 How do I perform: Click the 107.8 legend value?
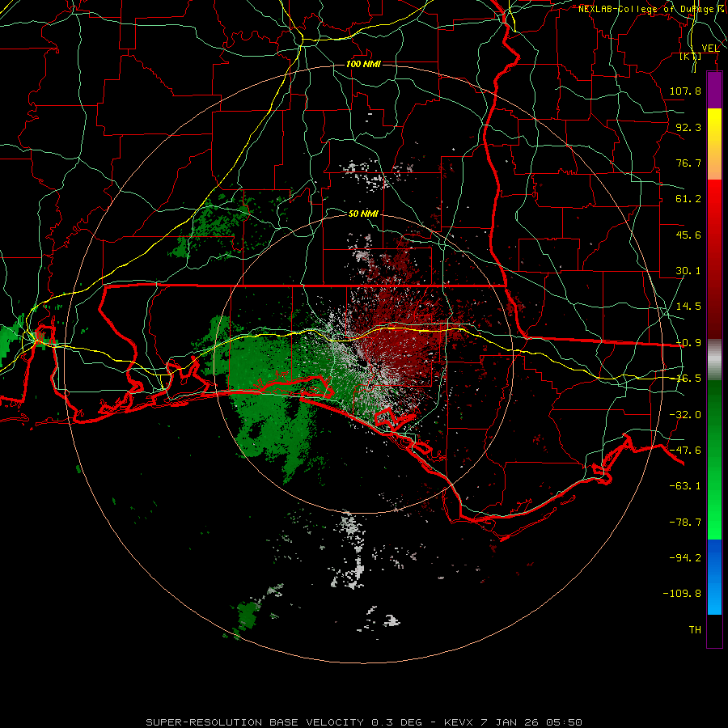tap(685, 91)
